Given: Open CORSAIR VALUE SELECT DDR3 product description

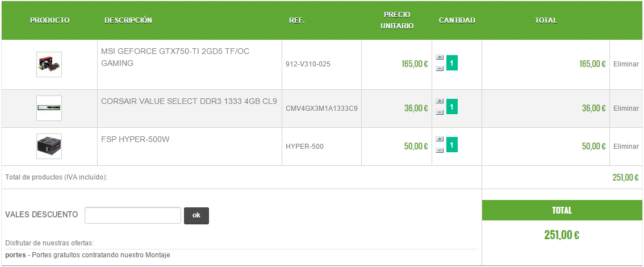Looking at the screenshot, I should [189, 101].
